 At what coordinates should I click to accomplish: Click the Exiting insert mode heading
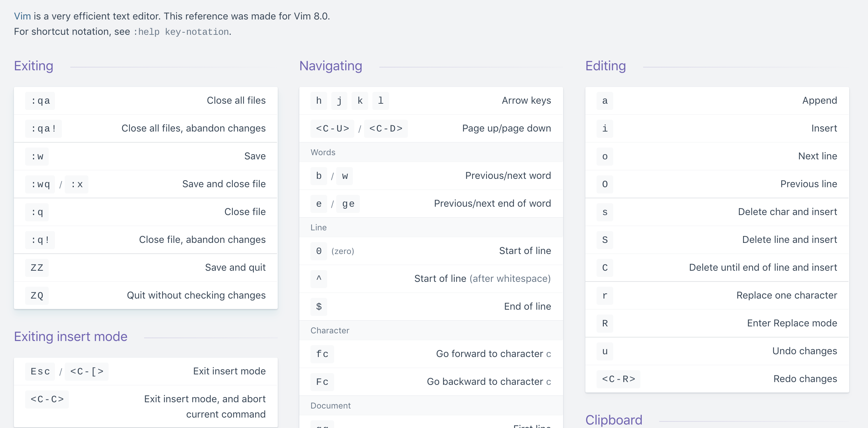(x=71, y=336)
